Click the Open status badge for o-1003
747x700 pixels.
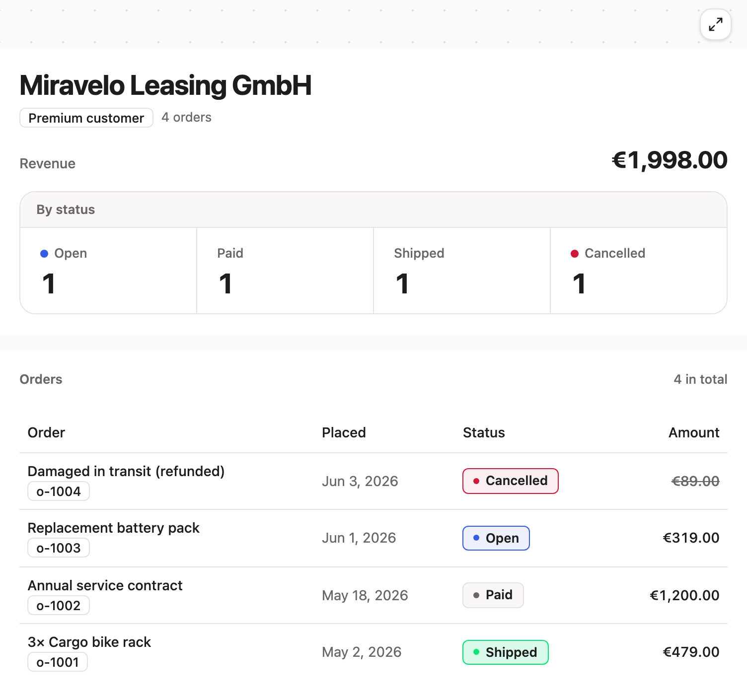(x=496, y=538)
